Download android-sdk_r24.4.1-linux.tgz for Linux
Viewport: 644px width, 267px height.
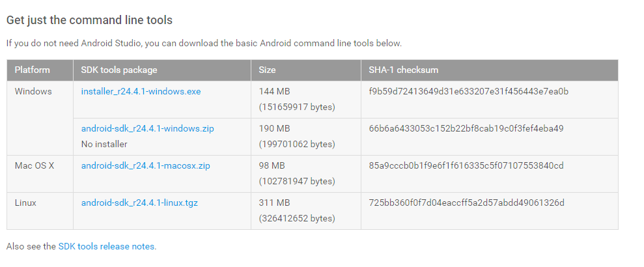[139, 203]
